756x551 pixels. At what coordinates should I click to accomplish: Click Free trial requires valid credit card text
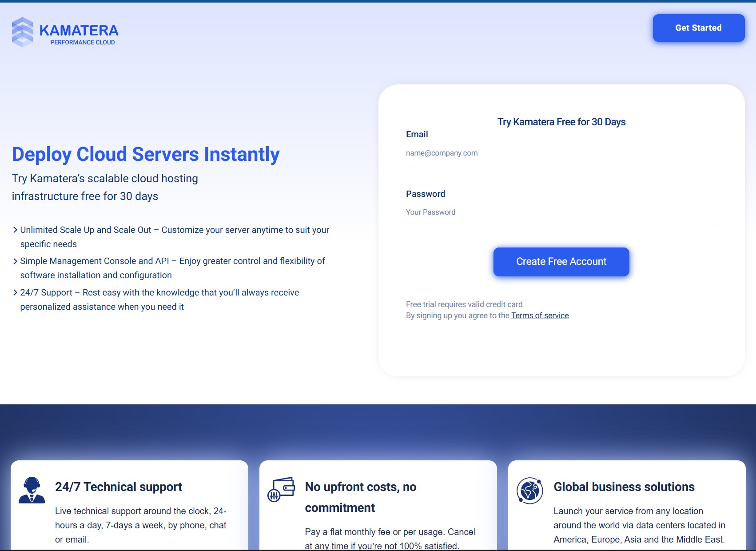coord(464,304)
